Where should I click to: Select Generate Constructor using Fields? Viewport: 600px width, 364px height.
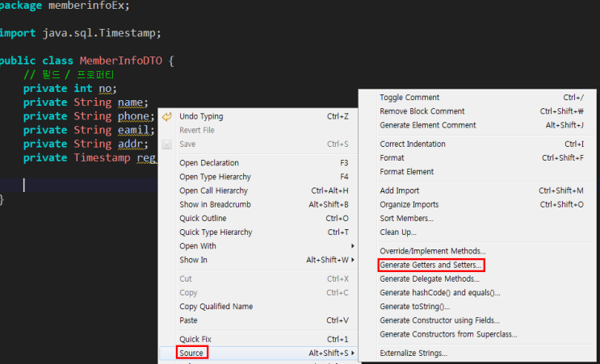click(x=439, y=320)
